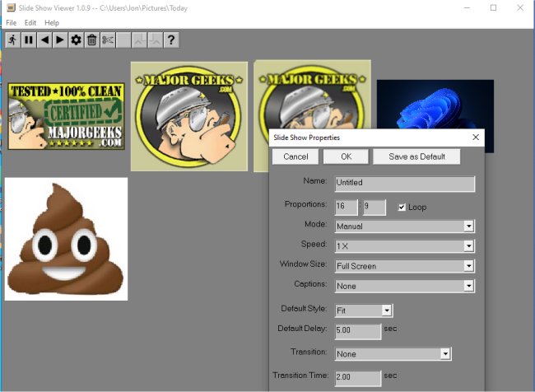Click the trash can delete icon
535x392 pixels.
coord(91,40)
